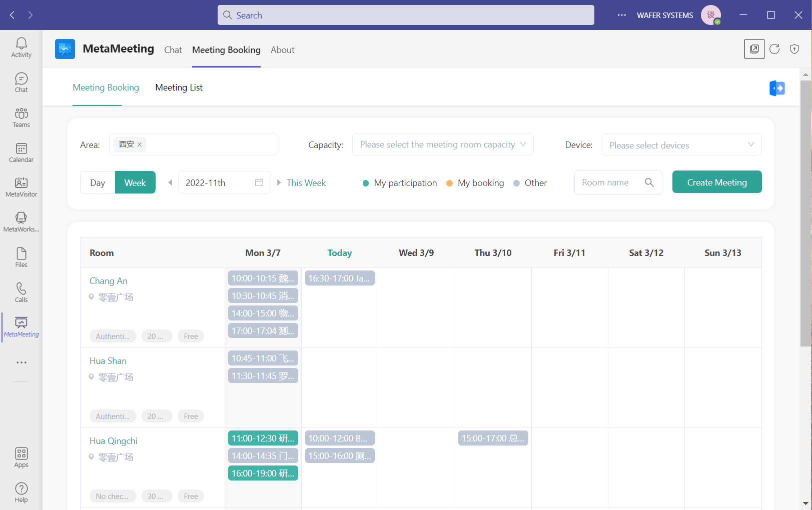Open the 10:45-11:00 meeting in Hua Shan
Screen dimensions: 812x510
pyautogui.click(x=263, y=358)
